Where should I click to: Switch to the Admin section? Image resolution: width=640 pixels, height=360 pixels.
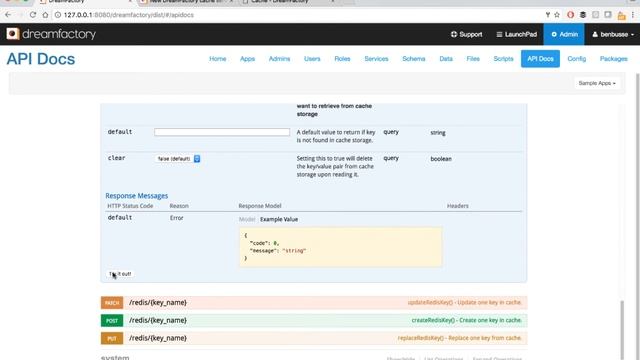click(x=564, y=34)
